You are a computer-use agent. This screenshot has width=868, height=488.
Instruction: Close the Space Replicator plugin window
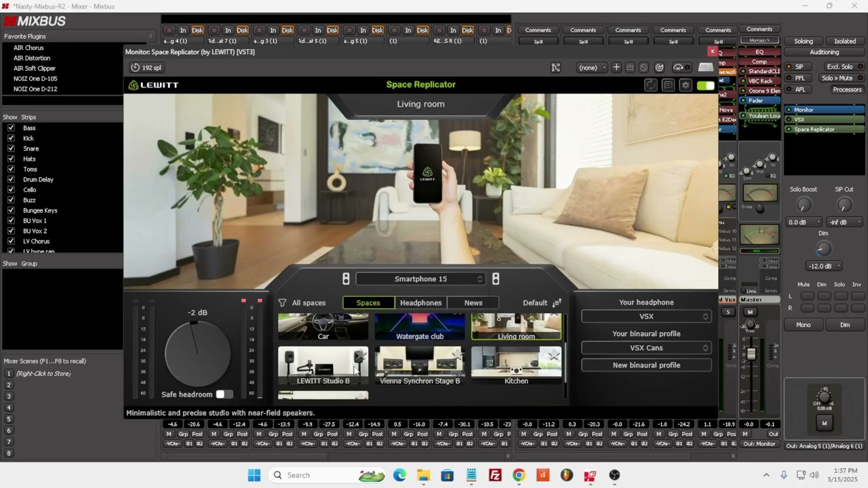click(712, 52)
